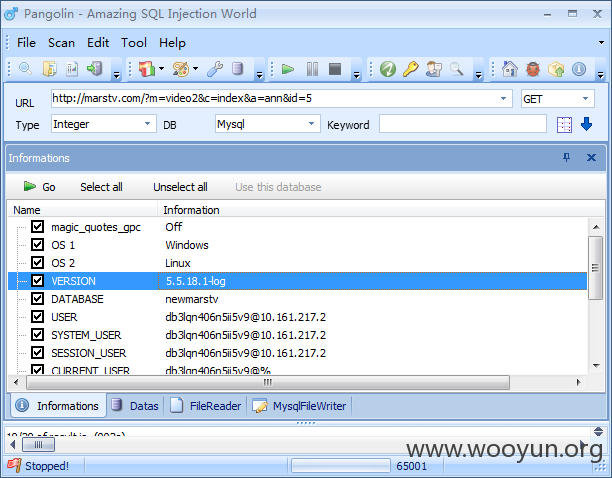Open the wrench settings tool
612x478 pixels.
pos(215,69)
